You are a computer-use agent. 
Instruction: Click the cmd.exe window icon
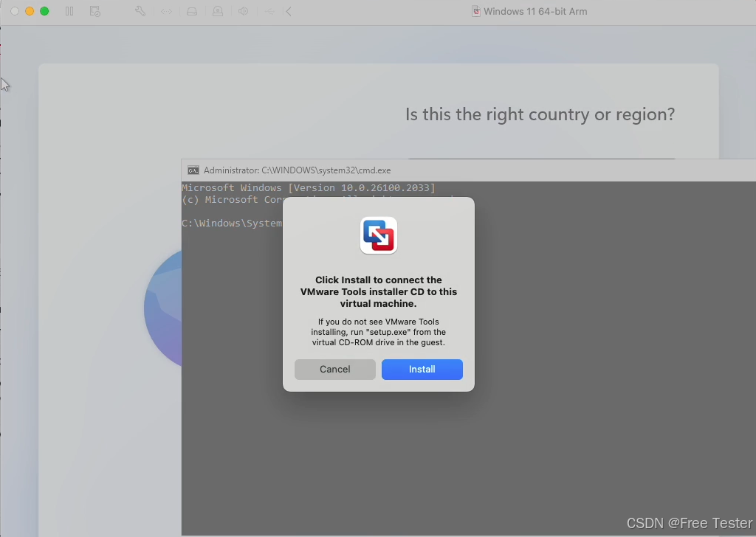pyautogui.click(x=193, y=170)
